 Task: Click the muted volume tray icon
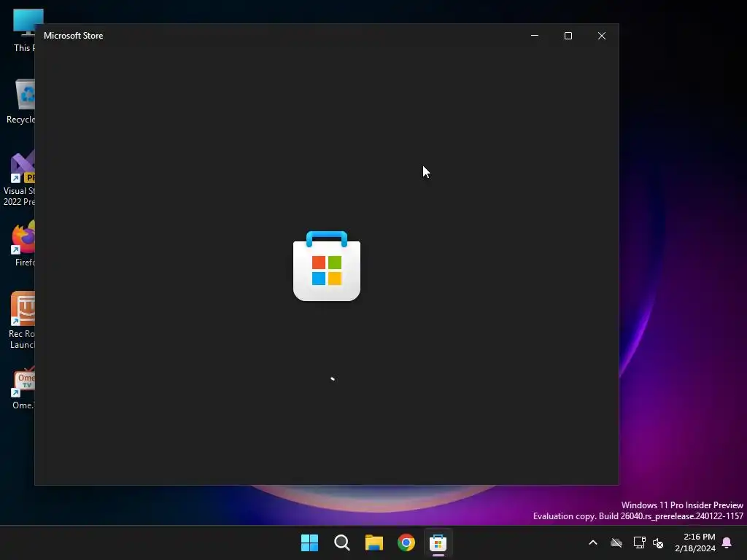658,542
